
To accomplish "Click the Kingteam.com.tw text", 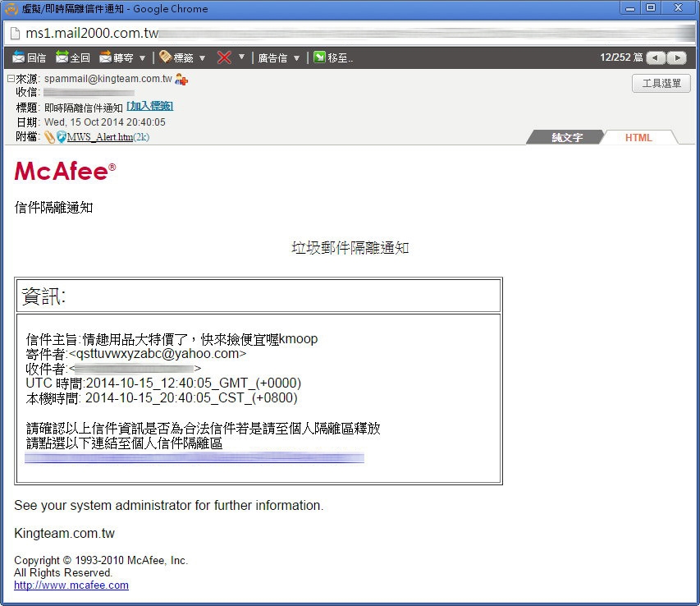I will (64, 533).
